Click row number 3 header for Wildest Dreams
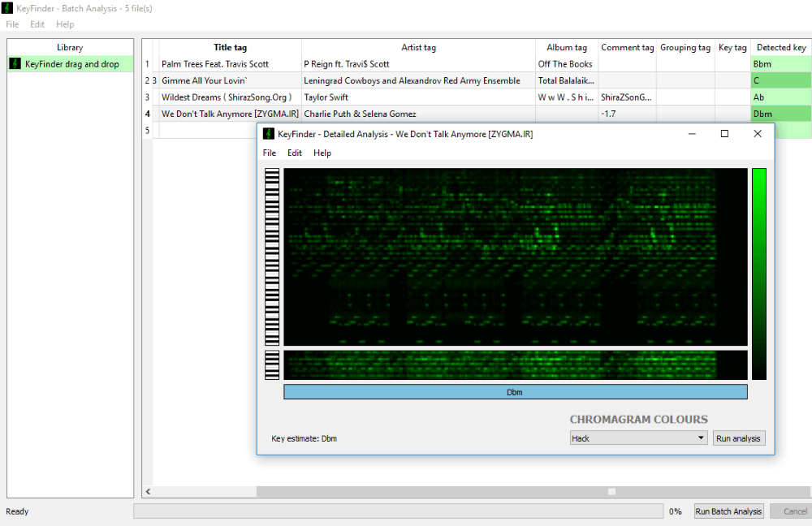 click(148, 97)
